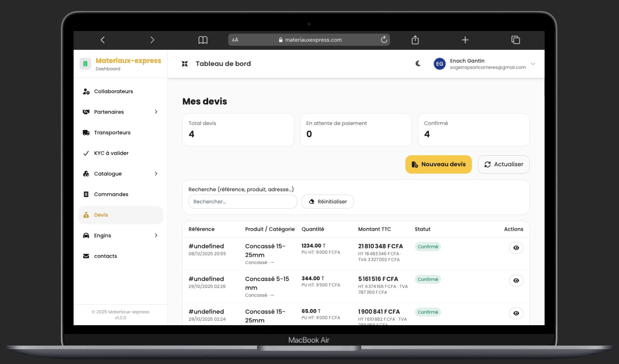
Task: Create a quote with Nouveau devis
Action: pos(438,164)
